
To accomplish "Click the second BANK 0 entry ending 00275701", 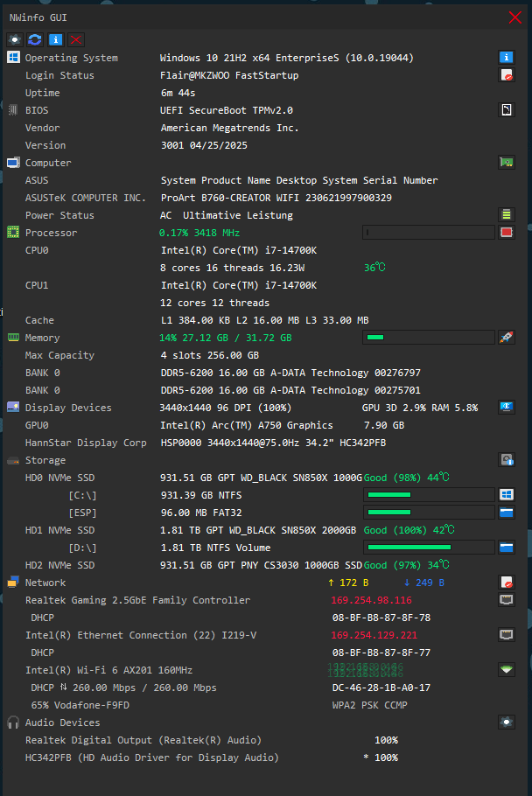I will (290, 390).
